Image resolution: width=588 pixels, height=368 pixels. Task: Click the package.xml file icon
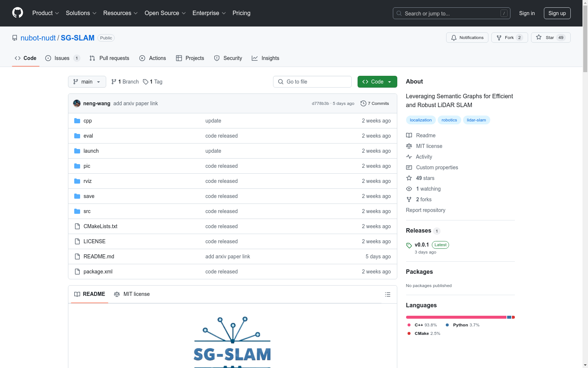(x=77, y=272)
